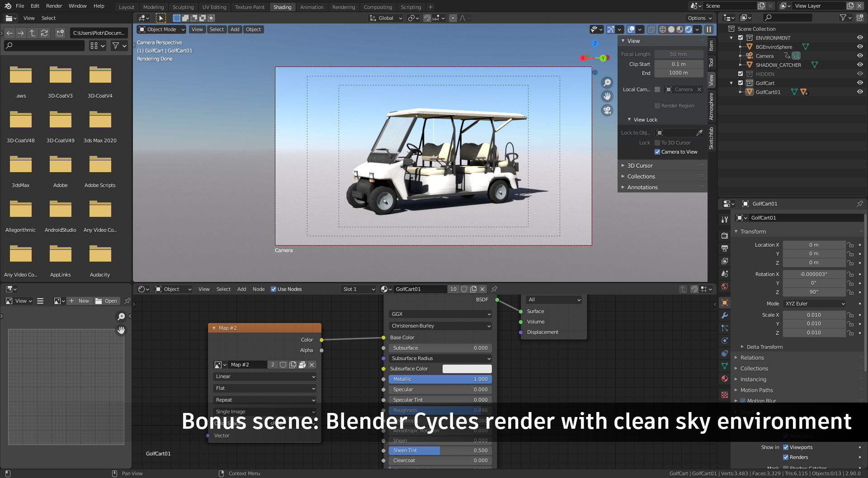868x478 pixels.
Task: Pause the viewport render preview
Action: [709, 29]
